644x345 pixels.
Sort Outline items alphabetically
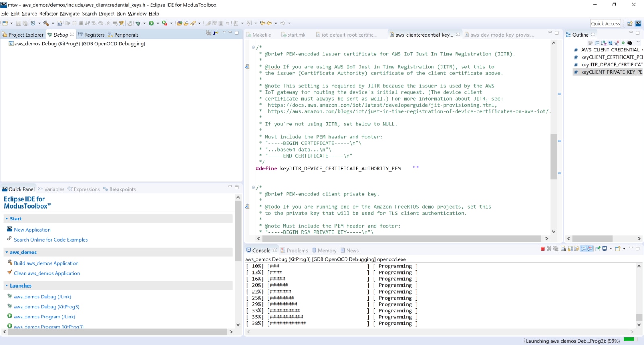[604, 43]
